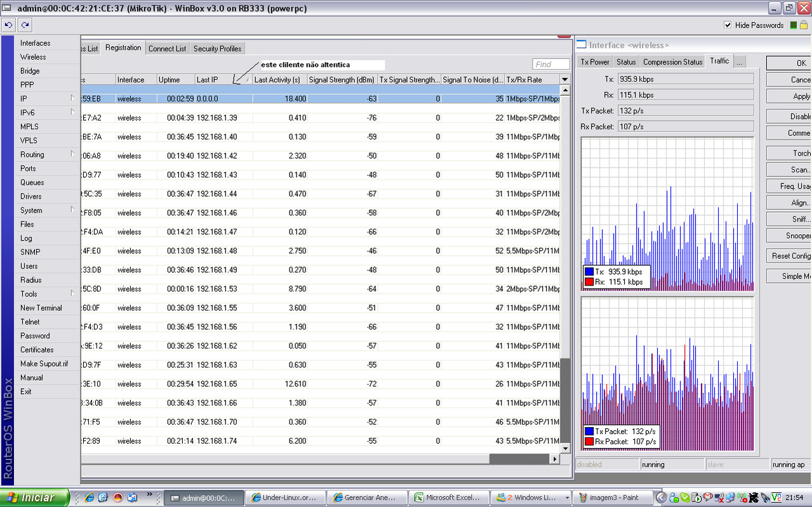
Task: Switch to the Security Profiles tab
Action: tap(217, 49)
